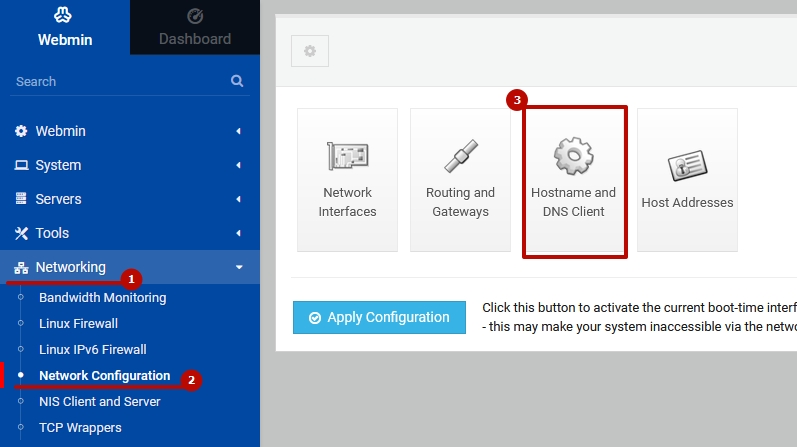Open Linux IPv6 Firewall module
Viewport: 797px width, 447px height.
(93, 349)
